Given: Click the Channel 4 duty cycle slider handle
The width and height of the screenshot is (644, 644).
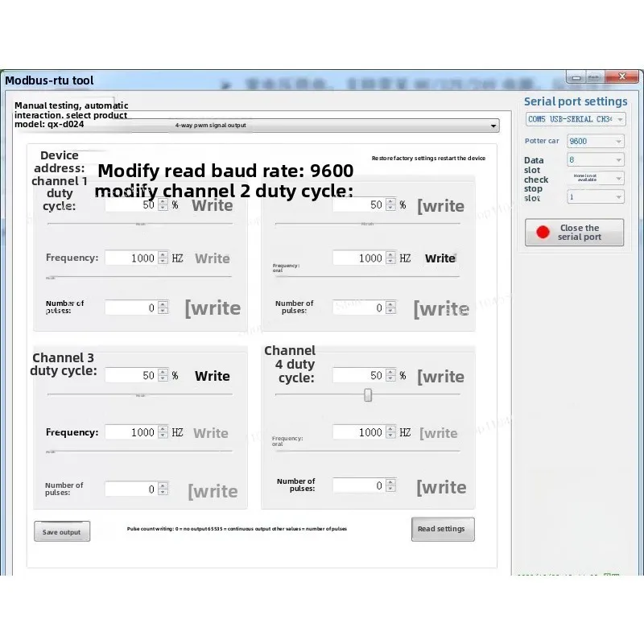Looking at the screenshot, I should point(368,395).
